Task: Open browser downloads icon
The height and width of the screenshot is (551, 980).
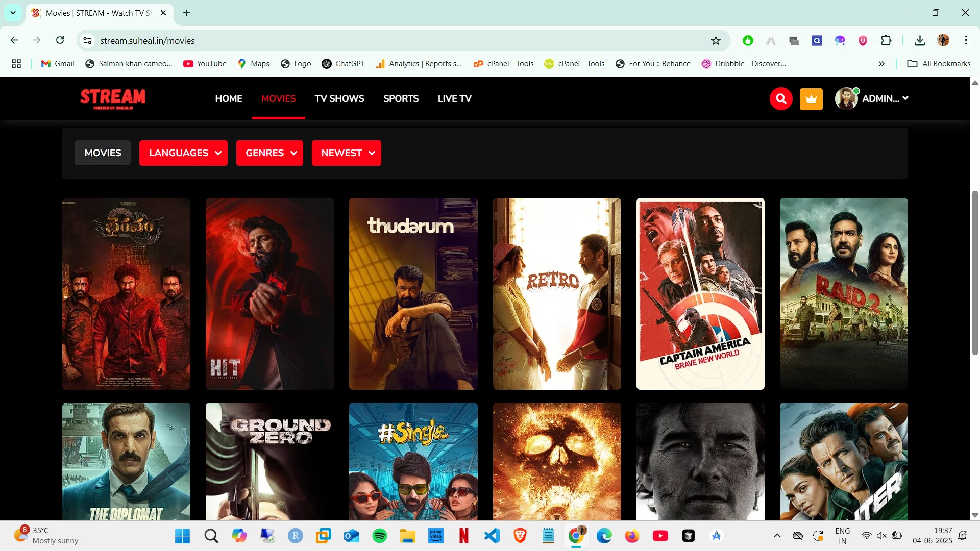Action: pos(920,40)
